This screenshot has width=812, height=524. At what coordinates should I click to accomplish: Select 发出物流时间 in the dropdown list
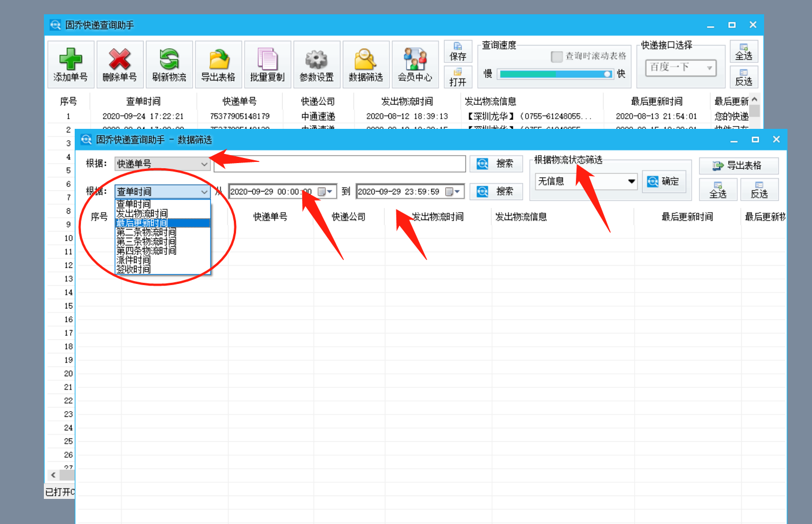(163, 213)
